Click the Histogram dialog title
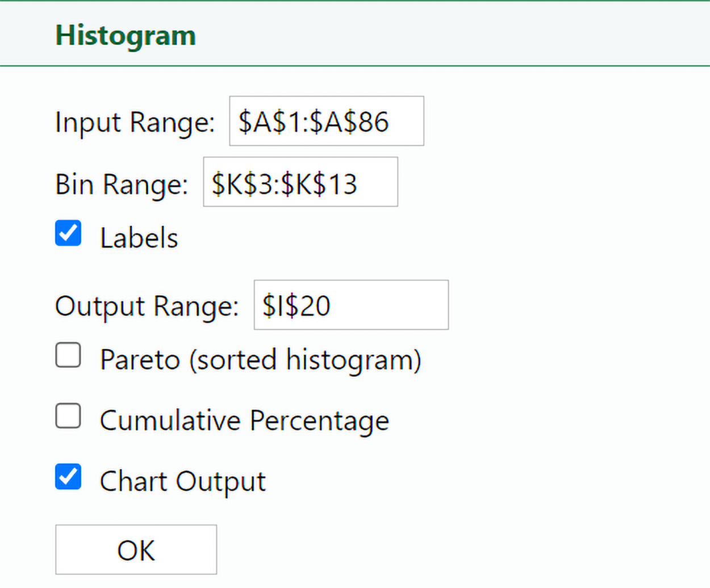 tap(125, 34)
